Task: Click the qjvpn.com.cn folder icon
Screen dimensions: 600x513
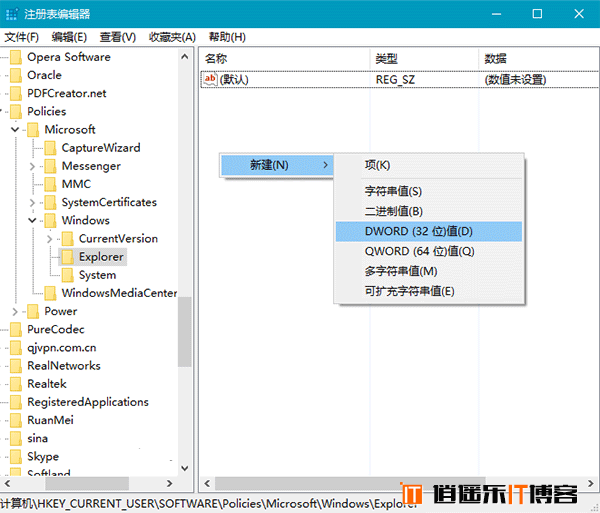Action: click(x=16, y=348)
